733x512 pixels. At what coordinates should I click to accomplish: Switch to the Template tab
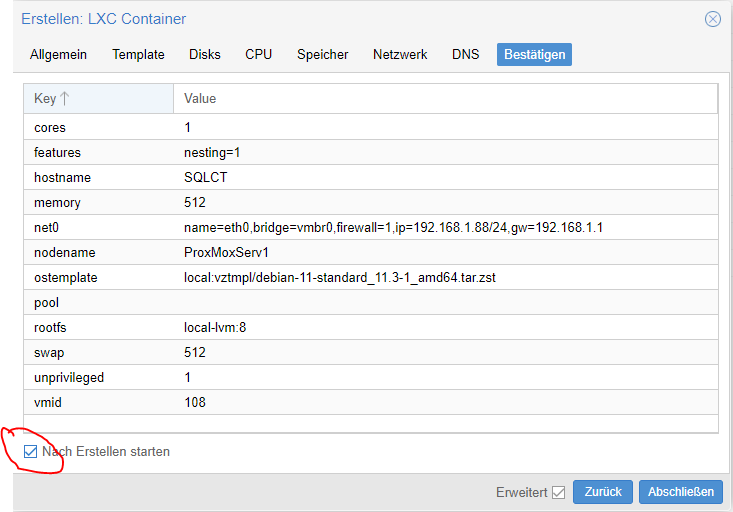point(138,55)
